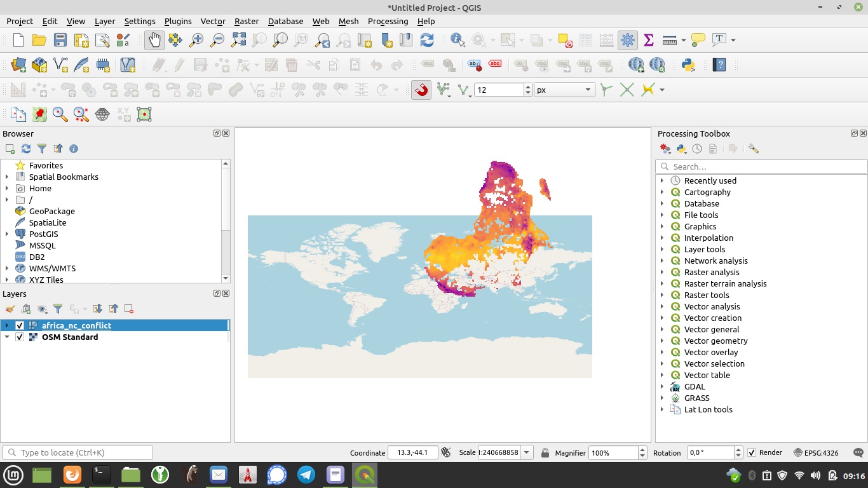Open the Data Source Manager
Viewport: 868px width, 488px height.
[18, 65]
